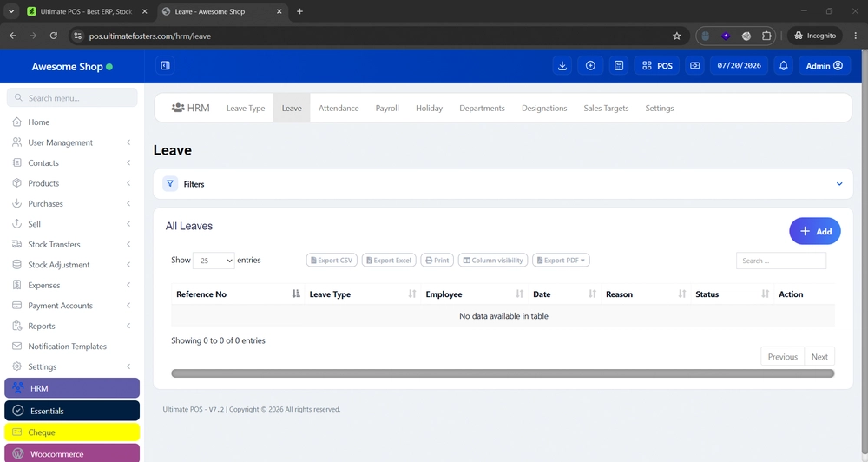The width and height of the screenshot is (868, 462).
Task: Expand the Products menu
Action: coord(72,183)
